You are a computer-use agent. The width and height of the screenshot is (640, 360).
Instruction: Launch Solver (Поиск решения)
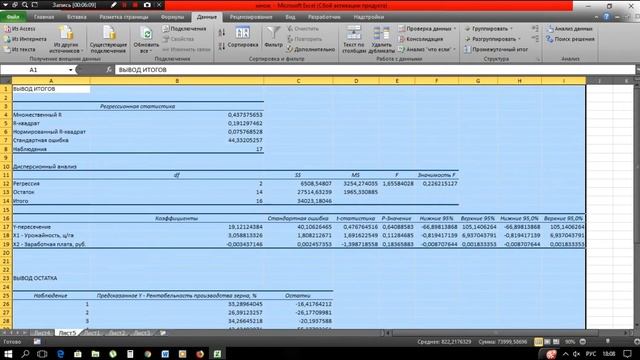click(571, 39)
